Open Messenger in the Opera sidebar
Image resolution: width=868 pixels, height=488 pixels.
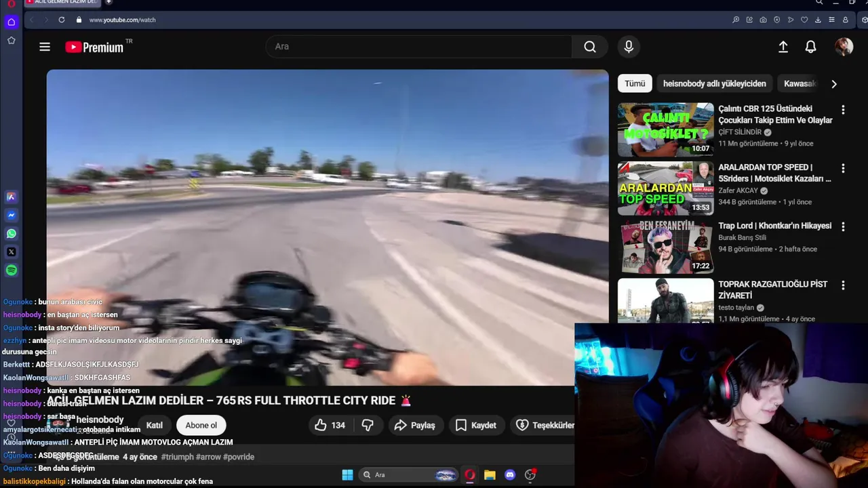tap(12, 216)
